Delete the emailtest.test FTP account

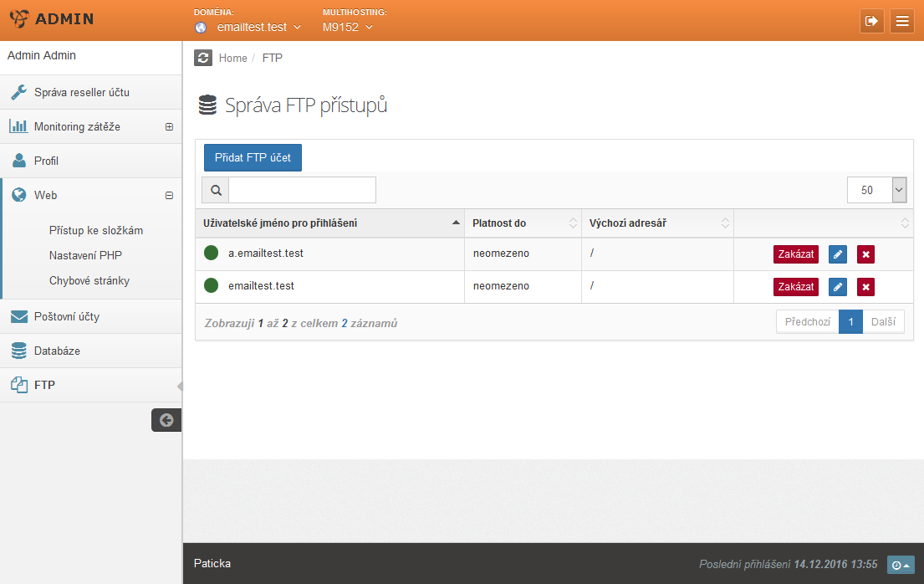[865, 287]
